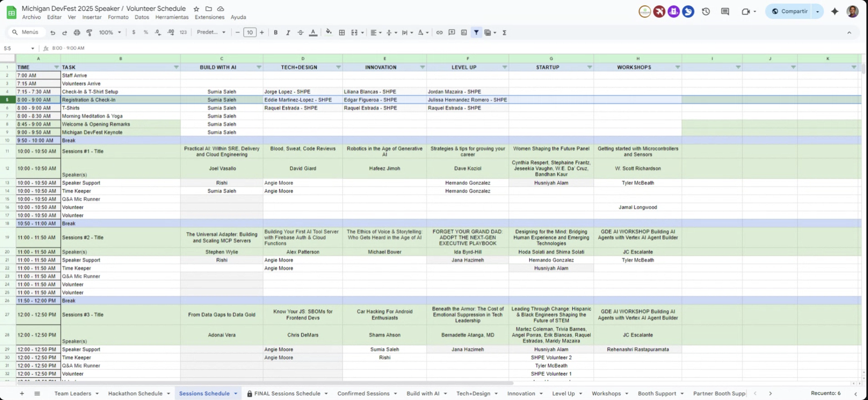Click the add sheet plus button

click(x=22, y=393)
